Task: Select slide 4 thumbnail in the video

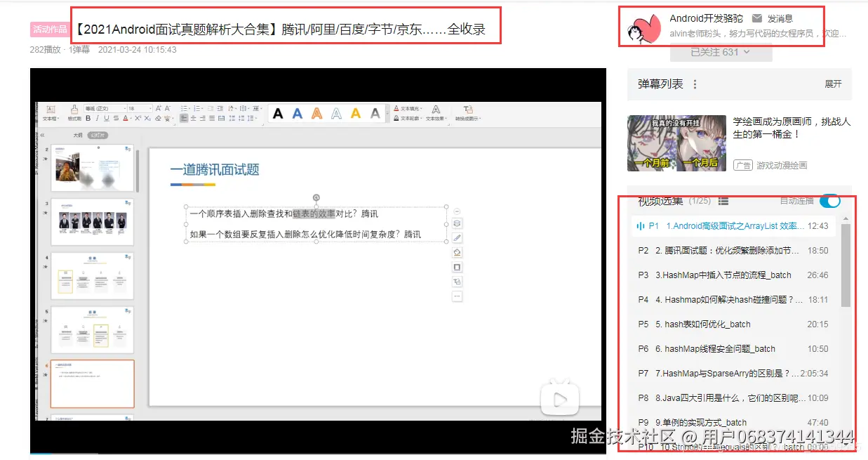Action: click(92, 276)
